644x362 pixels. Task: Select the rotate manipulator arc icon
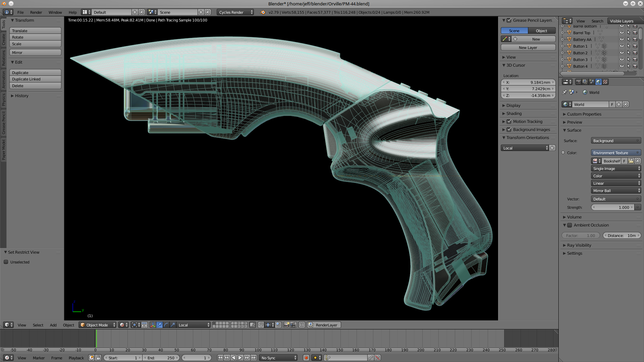(x=166, y=325)
